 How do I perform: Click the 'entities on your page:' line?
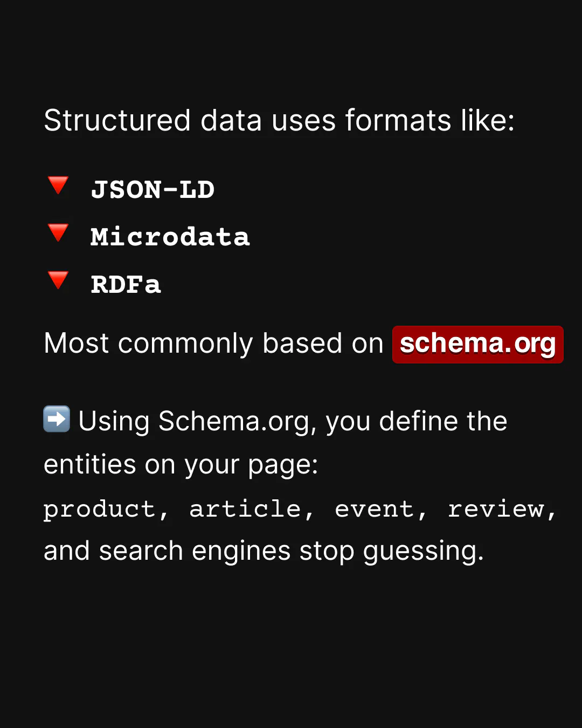tap(181, 464)
